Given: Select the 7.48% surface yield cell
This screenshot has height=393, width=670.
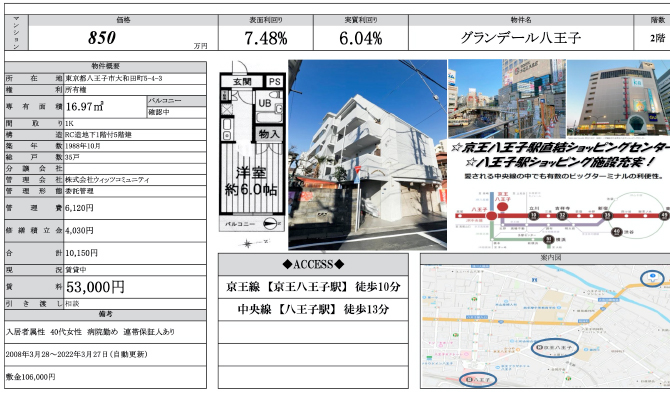Looking at the screenshot, I should point(266,38).
